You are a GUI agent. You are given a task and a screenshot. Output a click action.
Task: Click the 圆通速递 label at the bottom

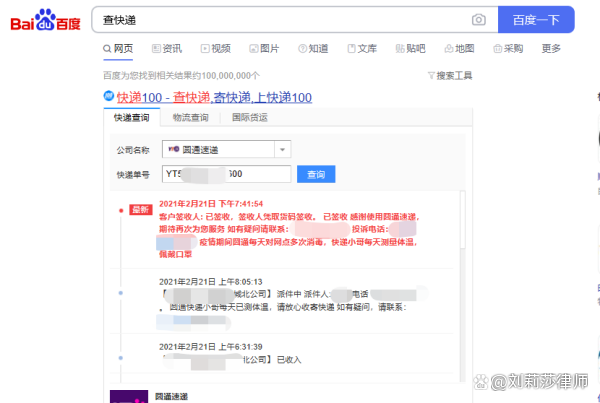[171, 397]
